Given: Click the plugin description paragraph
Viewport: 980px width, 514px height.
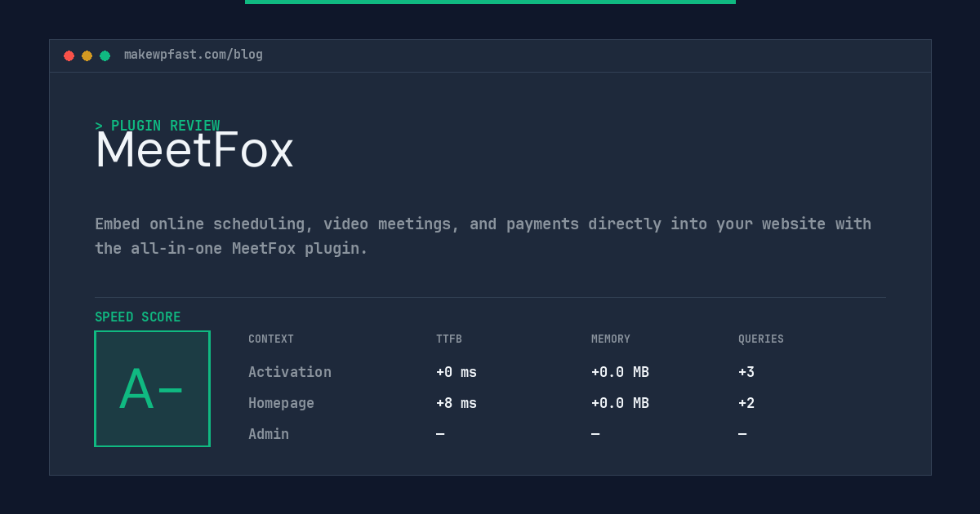Looking at the screenshot, I should click(x=483, y=236).
